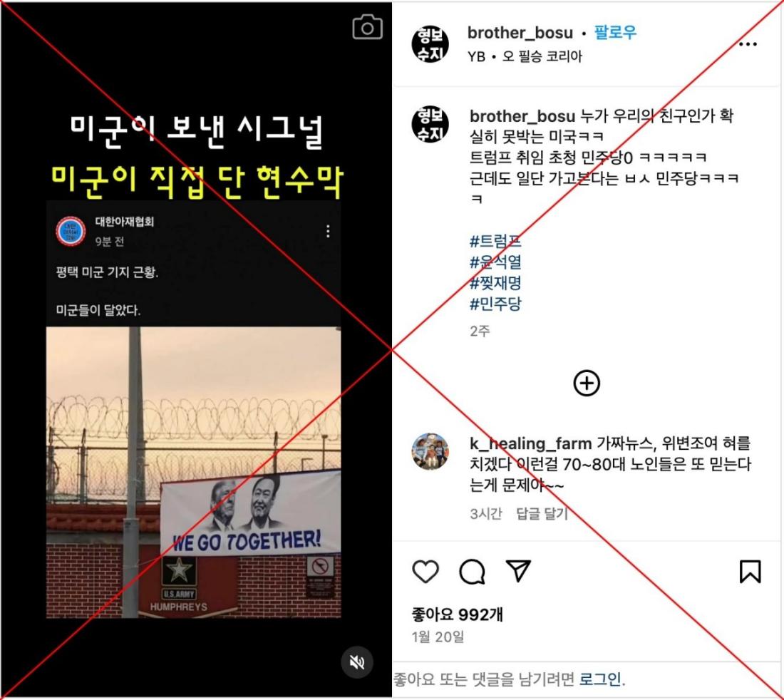This screenshot has width=784, height=700.
Task: Open the #윤석열 hashtag
Action: coord(495,262)
